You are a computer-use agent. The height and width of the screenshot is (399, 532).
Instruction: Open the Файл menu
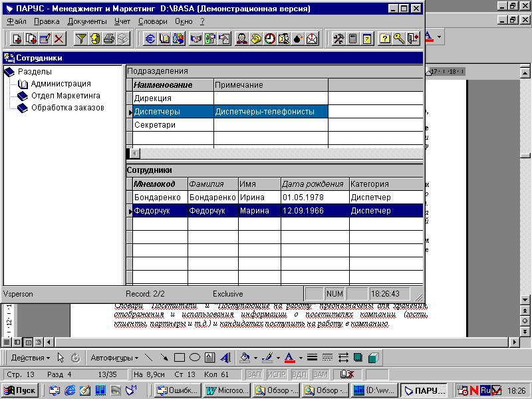[17, 21]
